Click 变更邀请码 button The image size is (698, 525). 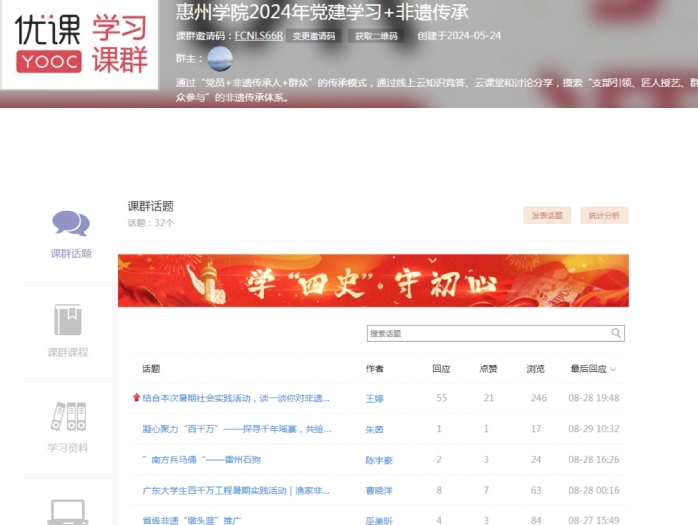[x=313, y=36]
